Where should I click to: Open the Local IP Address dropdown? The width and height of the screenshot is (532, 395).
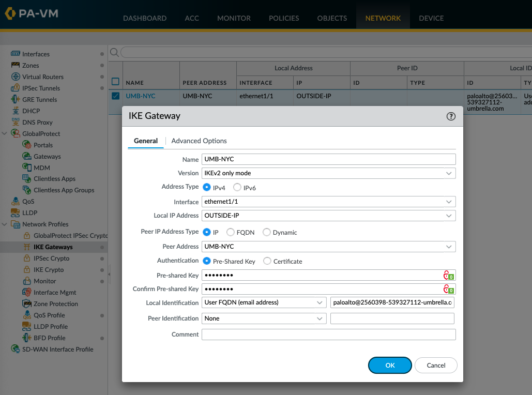point(449,216)
